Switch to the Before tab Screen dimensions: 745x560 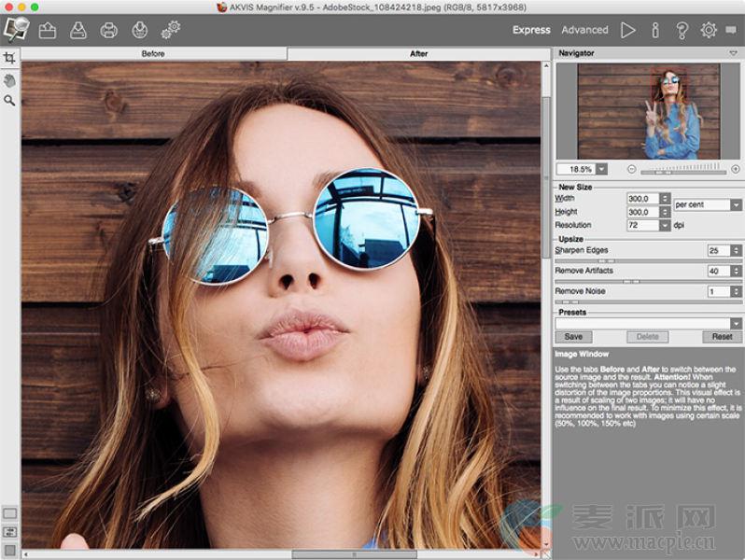153,53
